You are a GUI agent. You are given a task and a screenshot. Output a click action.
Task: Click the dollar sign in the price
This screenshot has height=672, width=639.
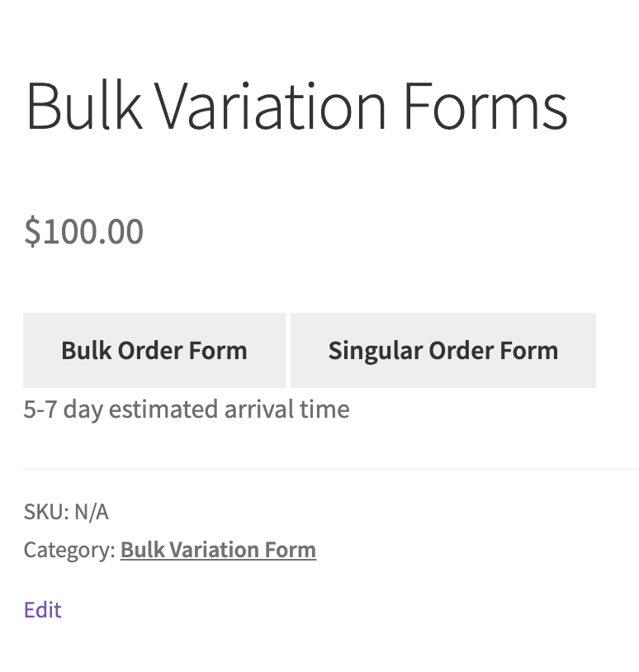tap(31, 231)
